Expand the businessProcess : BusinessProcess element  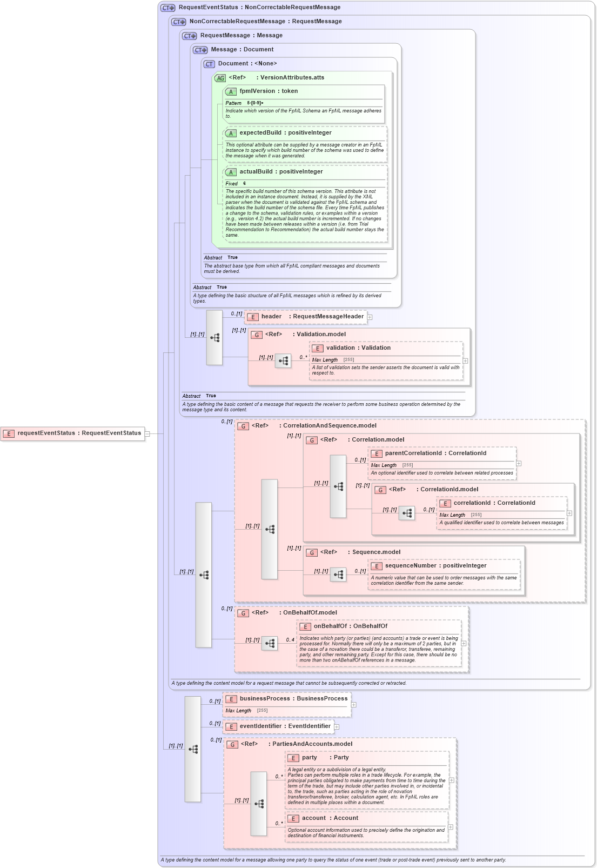pyautogui.click(x=354, y=705)
